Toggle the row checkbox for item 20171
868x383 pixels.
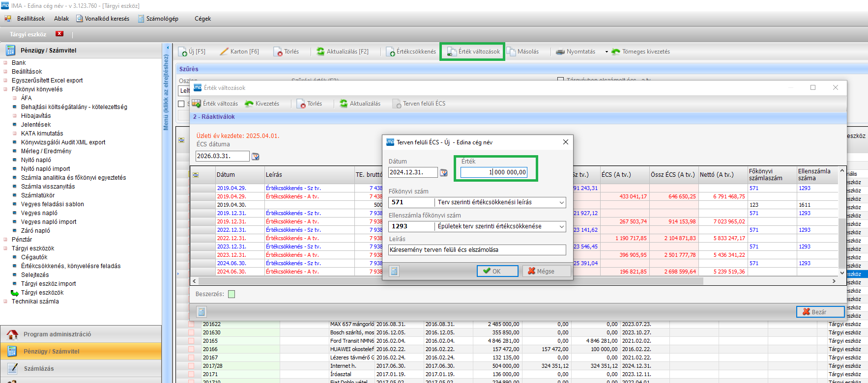click(192, 375)
